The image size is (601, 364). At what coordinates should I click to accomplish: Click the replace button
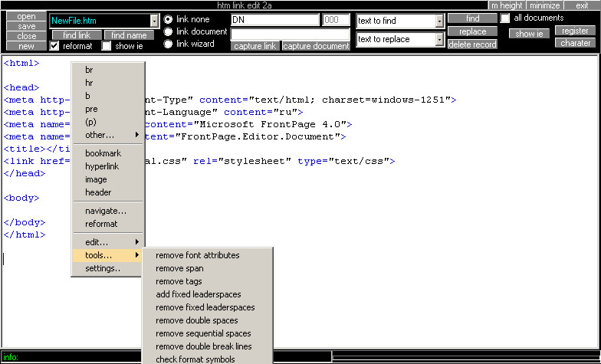pos(472,31)
